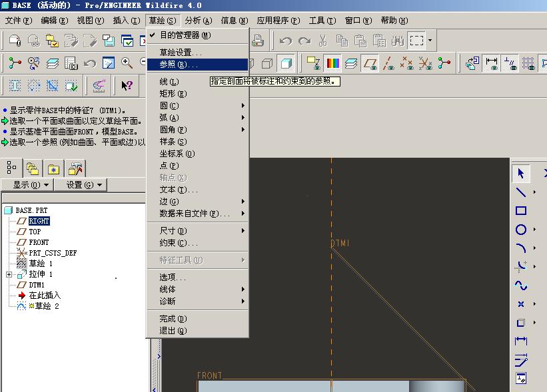The height and width of the screenshot is (392, 547).
Task: Expand the 线体 submenu
Action: point(198,290)
